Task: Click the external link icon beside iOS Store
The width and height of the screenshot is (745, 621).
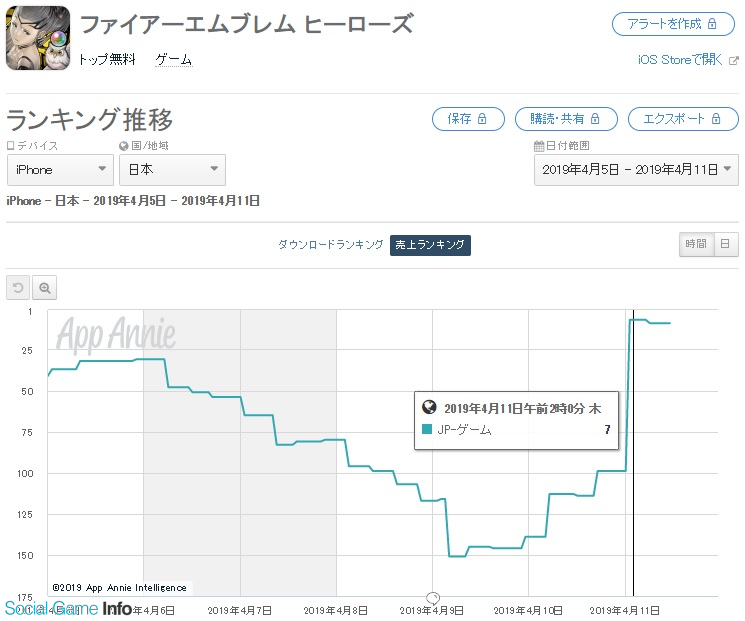Action: [x=734, y=60]
